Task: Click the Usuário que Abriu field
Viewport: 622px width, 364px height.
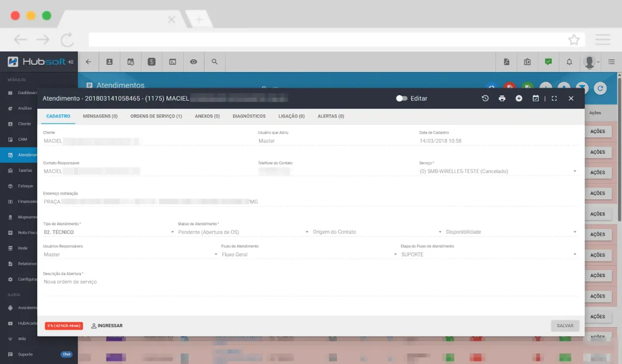Action: tap(337, 141)
